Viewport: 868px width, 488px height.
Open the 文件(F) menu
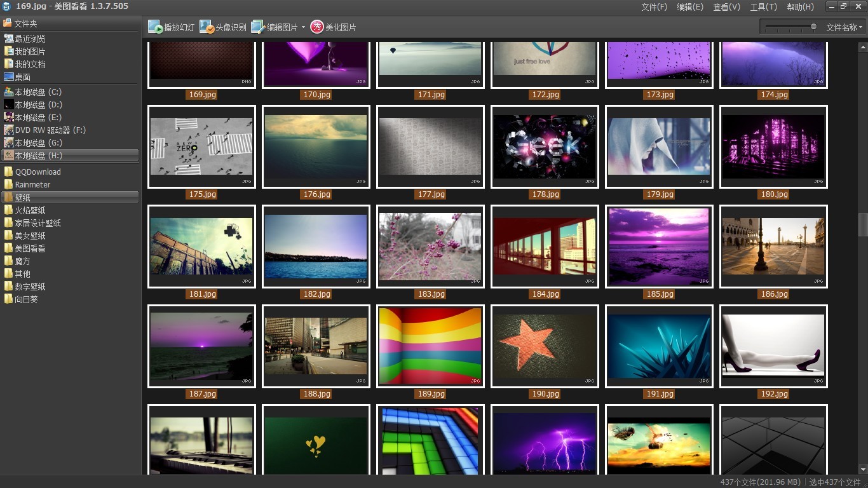pyautogui.click(x=654, y=7)
